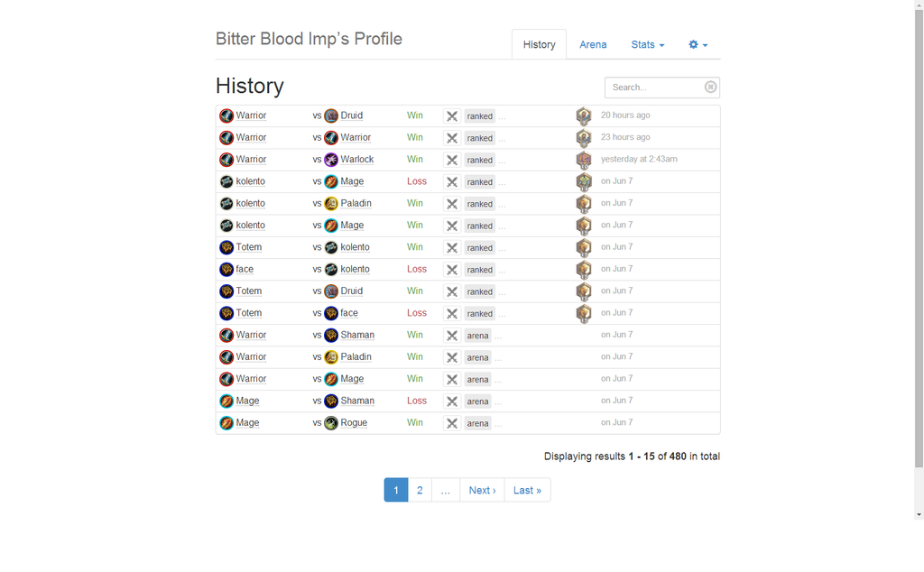Click the Warlock opponent link
This screenshot has width=924, height=572.
click(x=357, y=160)
